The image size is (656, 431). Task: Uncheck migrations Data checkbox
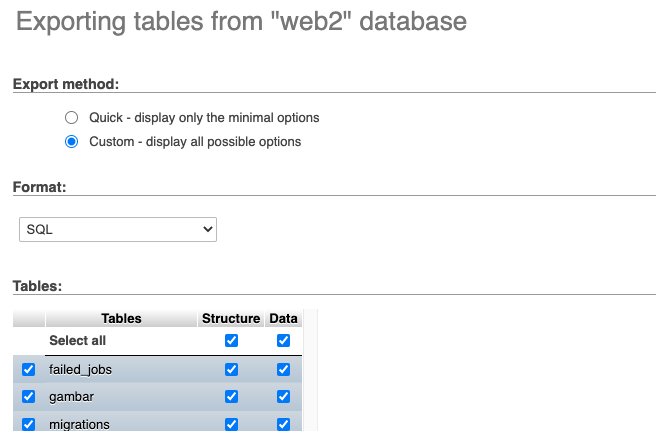pyautogui.click(x=284, y=424)
